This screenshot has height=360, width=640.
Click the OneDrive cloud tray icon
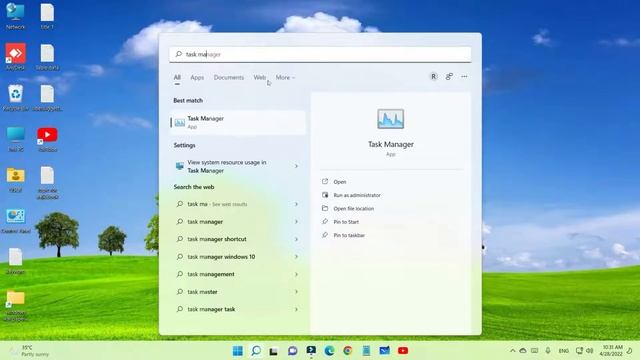point(523,351)
